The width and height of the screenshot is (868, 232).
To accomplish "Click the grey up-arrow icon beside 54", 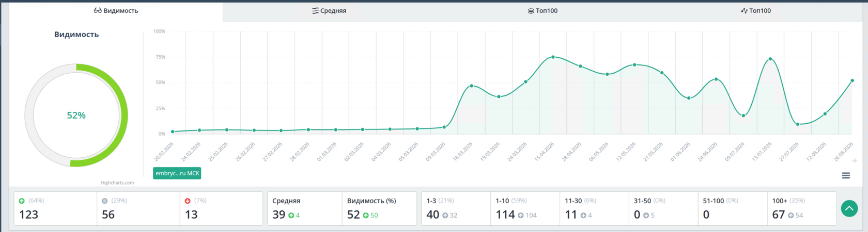I will (x=791, y=216).
